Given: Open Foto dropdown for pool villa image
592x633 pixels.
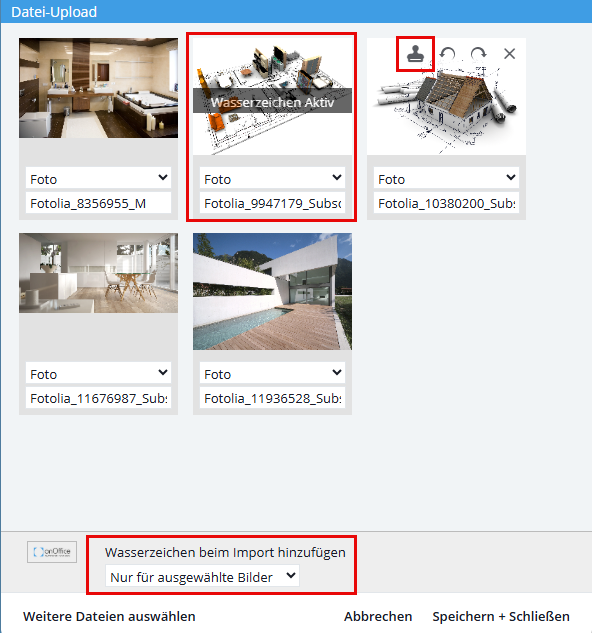Looking at the screenshot, I should (272, 373).
